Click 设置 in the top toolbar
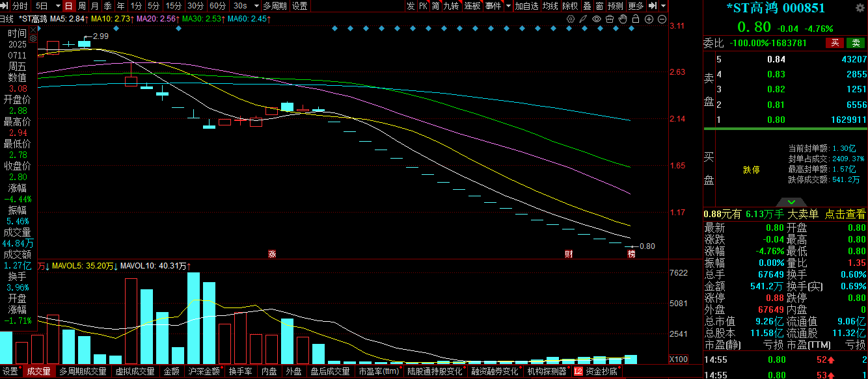Image resolution: width=868 pixels, height=379 pixels. pos(300,6)
